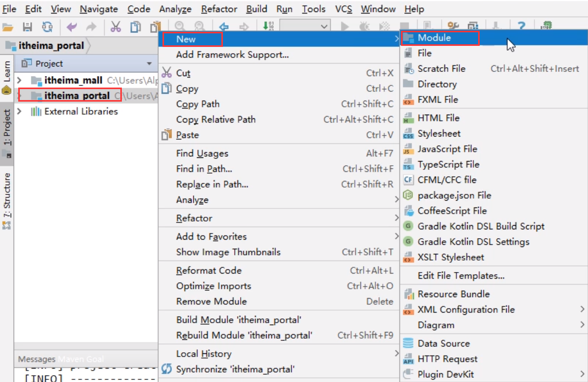
Task: Click the Replace magnifier toolbar icon
Action: click(x=199, y=26)
